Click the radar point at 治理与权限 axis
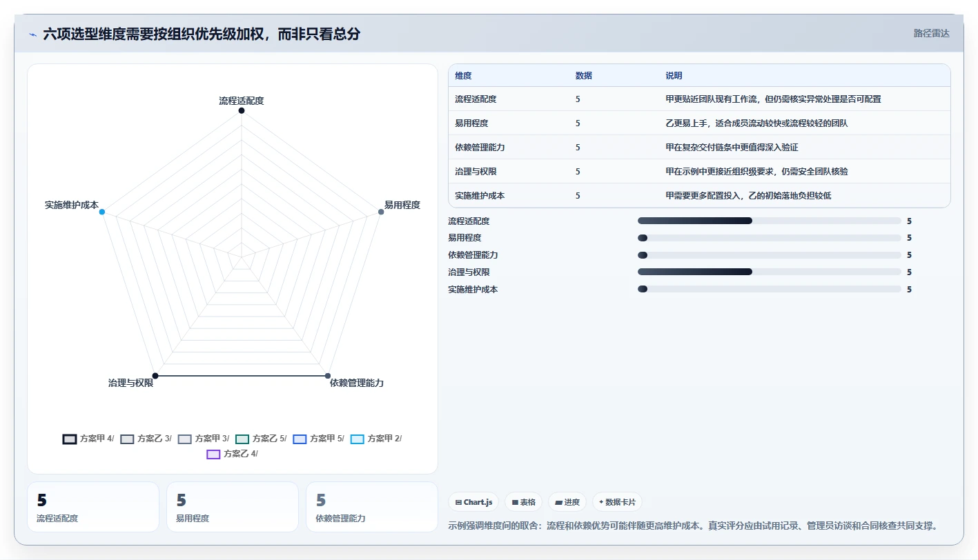Screen dimensions: 978x560 155,376
